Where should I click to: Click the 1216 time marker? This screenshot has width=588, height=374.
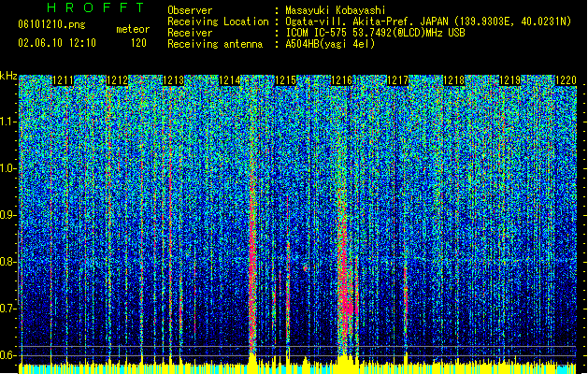pos(341,80)
